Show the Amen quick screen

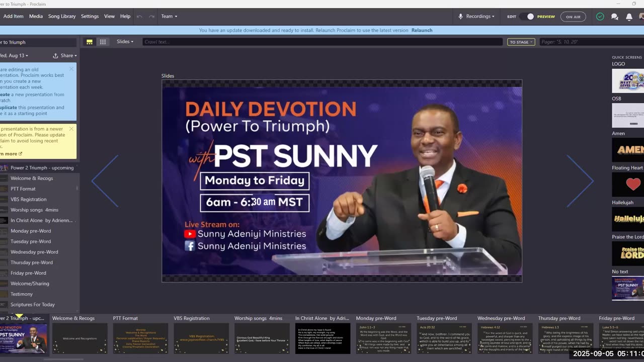click(628, 150)
